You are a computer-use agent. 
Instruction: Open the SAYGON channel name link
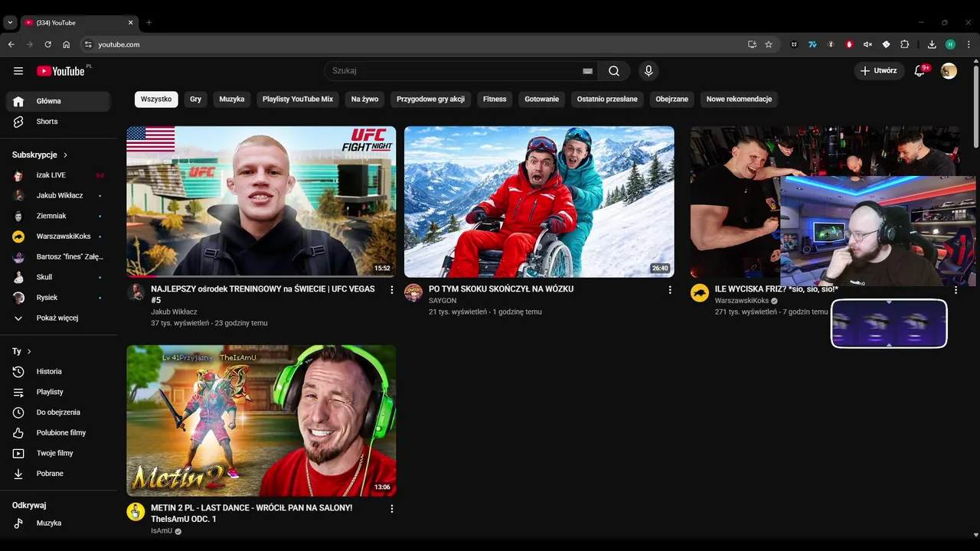point(443,301)
